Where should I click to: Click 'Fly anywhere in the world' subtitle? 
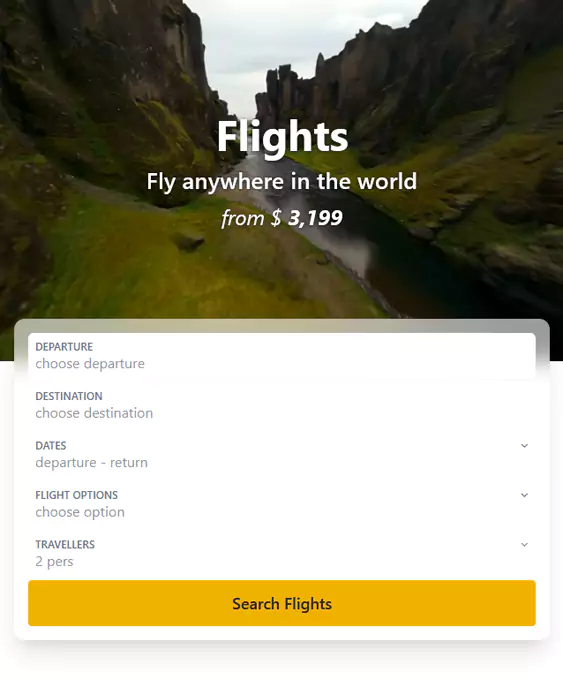pos(282,181)
